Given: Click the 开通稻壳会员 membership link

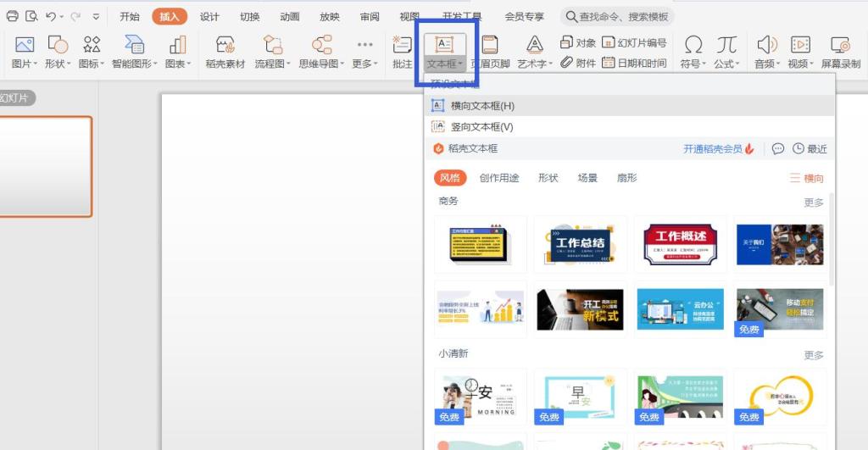Looking at the screenshot, I should (x=713, y=149).
